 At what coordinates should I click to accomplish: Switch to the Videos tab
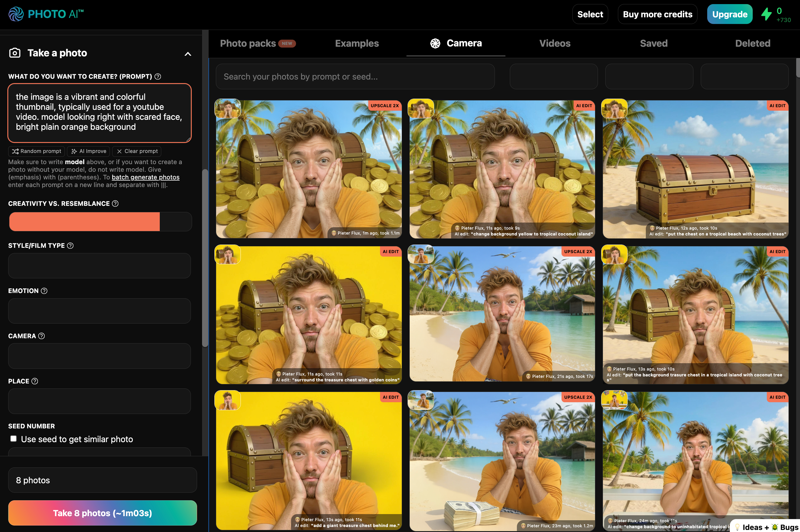click(554, 43)
